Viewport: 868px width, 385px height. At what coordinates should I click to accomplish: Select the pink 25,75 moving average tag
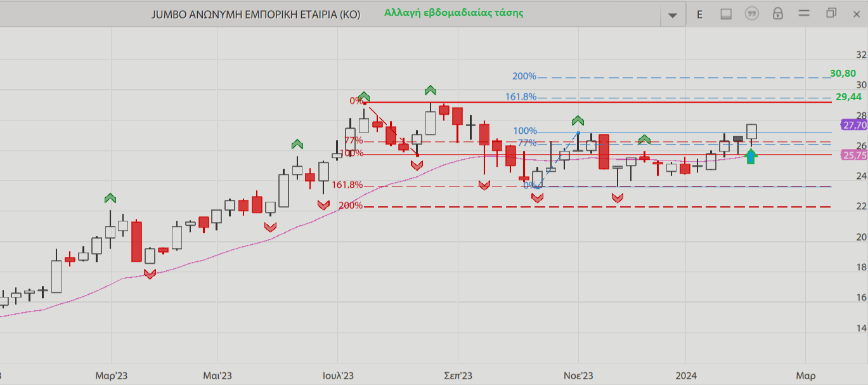(x=853, y=155)
